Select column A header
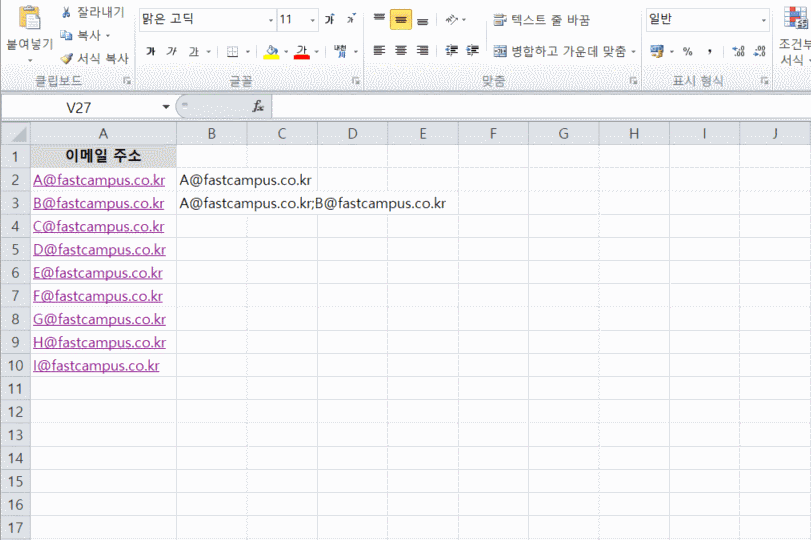The image size is (811, 540). 103,134
